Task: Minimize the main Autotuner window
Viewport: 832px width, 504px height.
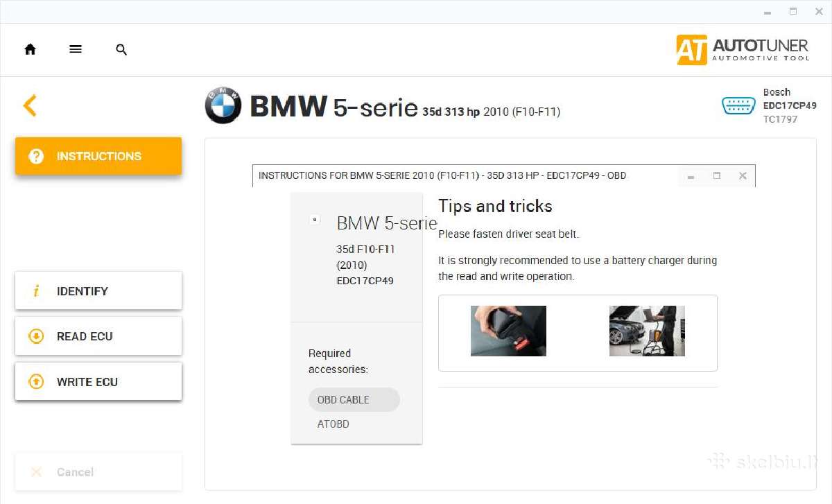Action: pyautogui.click(x=766, y=12)
